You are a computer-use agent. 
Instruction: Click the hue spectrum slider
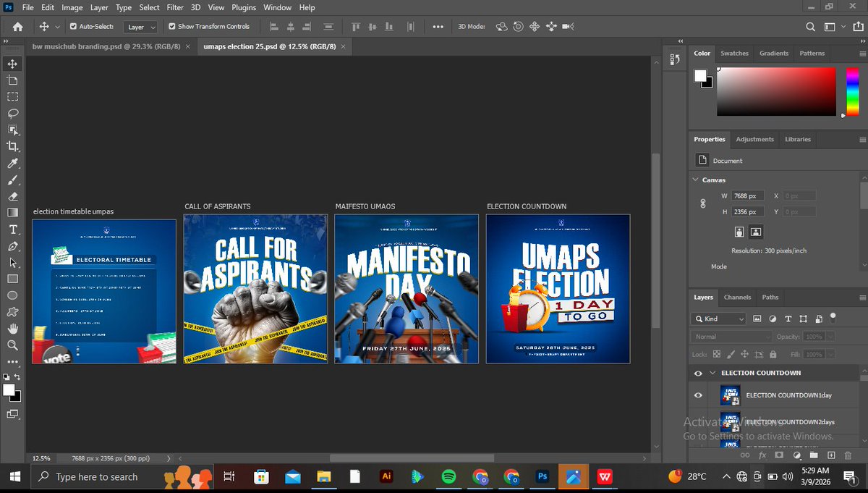[x=852, y=91]
